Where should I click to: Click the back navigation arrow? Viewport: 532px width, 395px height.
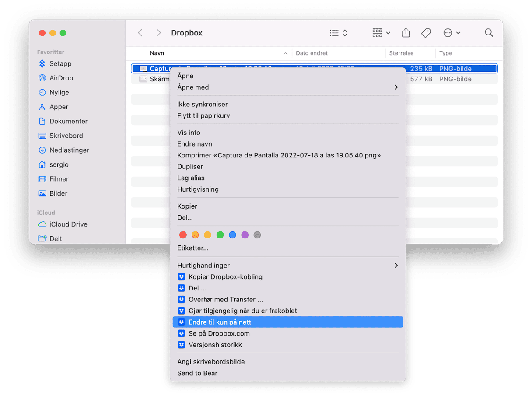click(x=140, y=33)
